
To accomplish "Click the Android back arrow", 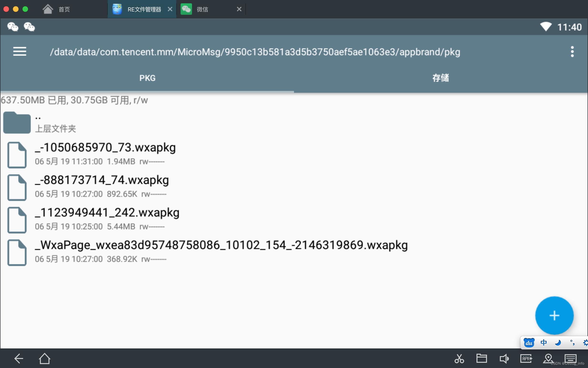I will coord(19,358).
